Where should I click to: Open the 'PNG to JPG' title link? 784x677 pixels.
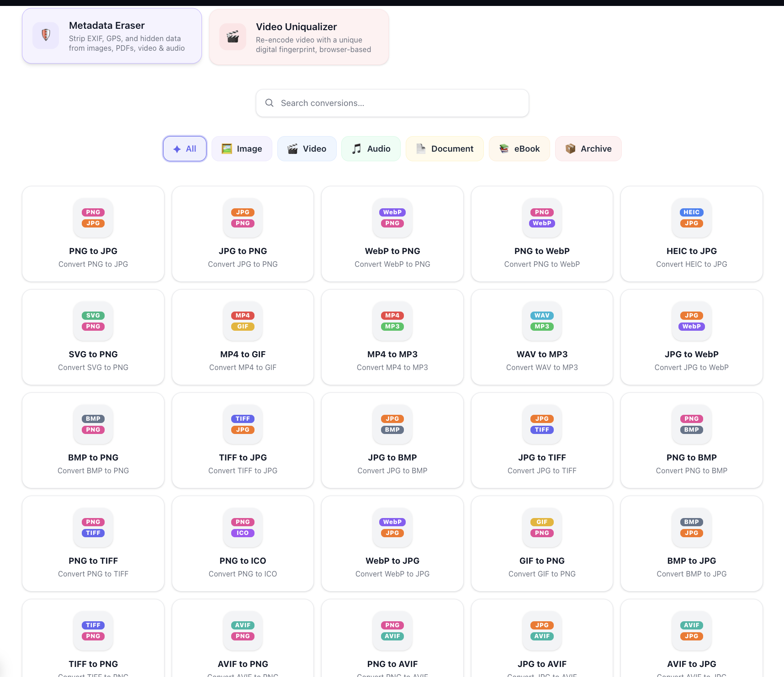coord(93,251)
